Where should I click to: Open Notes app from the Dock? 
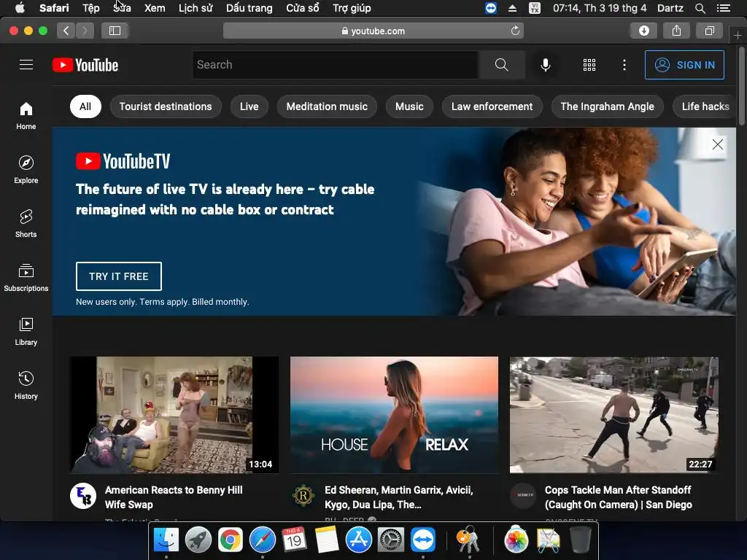point(326,540)
